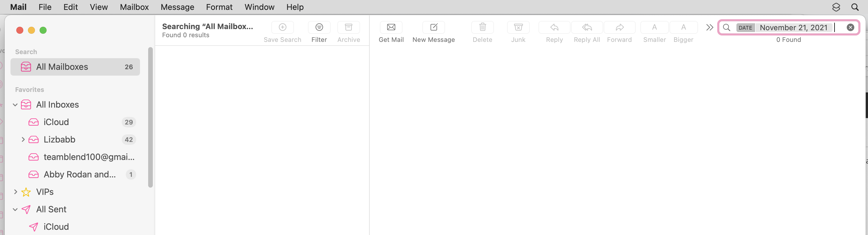Click the magnifying glass in the search field

pos(727,28)
